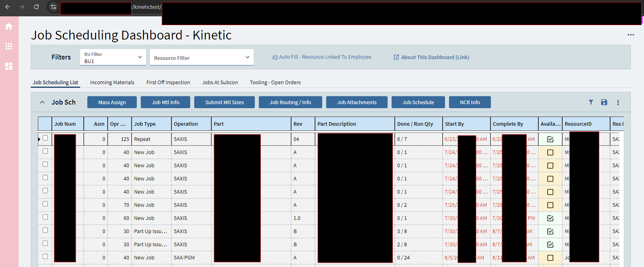Toggle Available checkbox in 0 / 2 row
The image size is (644, 267).
pos(550,205)
